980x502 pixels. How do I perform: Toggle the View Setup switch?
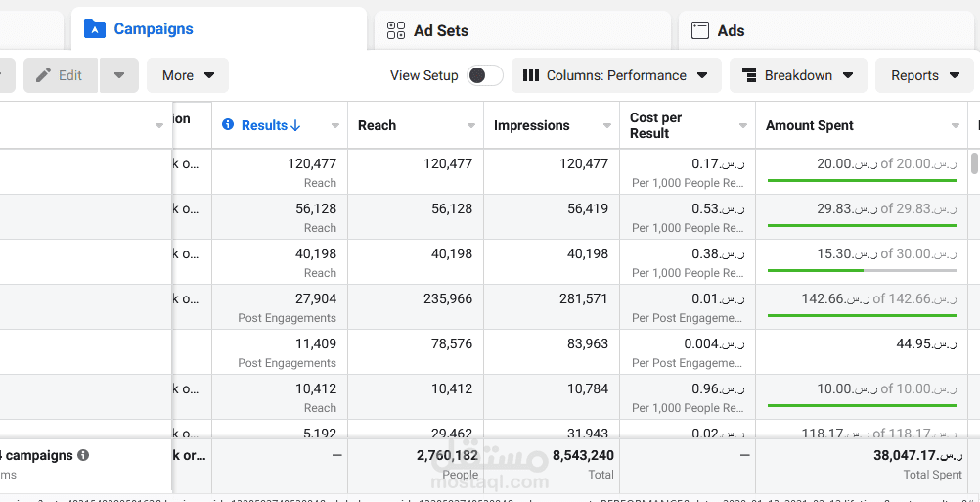tap(485, 75)
